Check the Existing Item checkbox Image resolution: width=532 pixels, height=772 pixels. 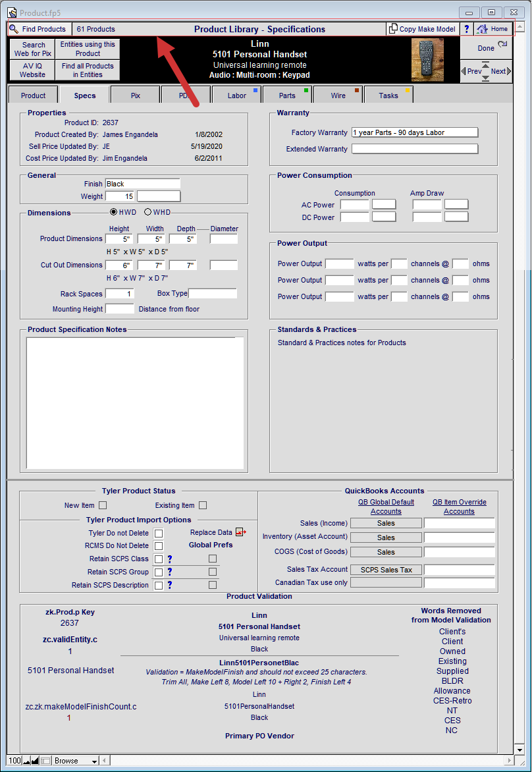[x=203, y=505]
